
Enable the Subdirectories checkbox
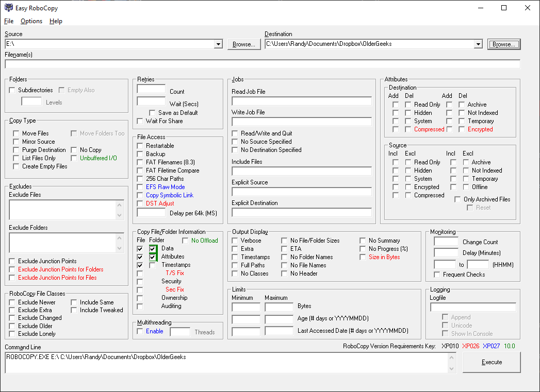click(12, 90)
